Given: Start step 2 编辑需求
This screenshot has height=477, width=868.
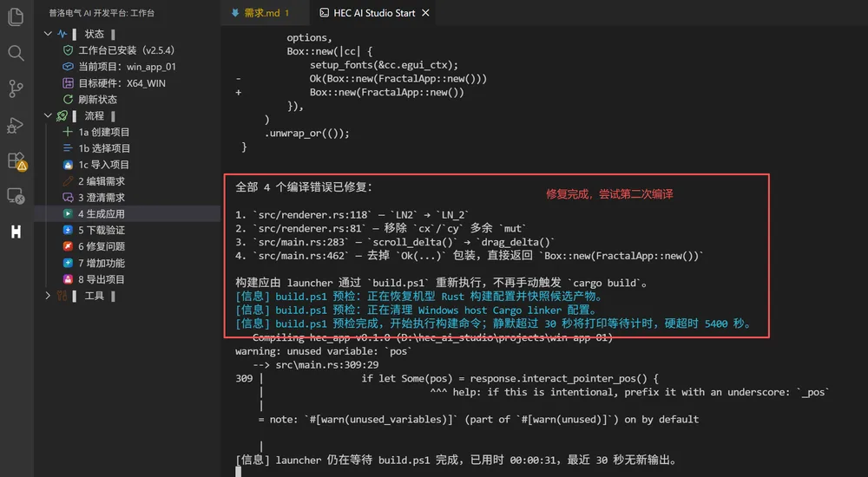Looking at the screenshot, I should point(128,181).
